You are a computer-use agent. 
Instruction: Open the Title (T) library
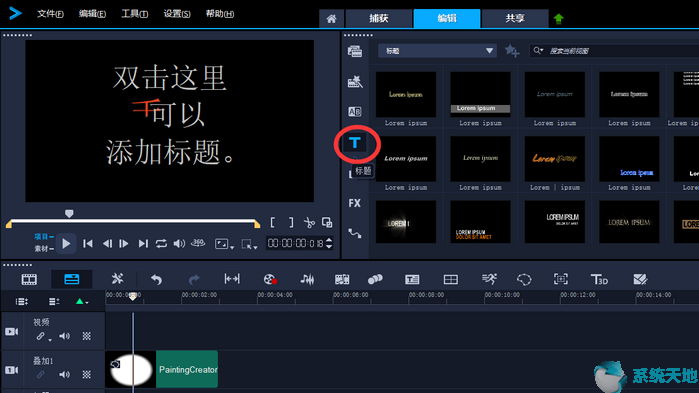[x=355, y=143]
